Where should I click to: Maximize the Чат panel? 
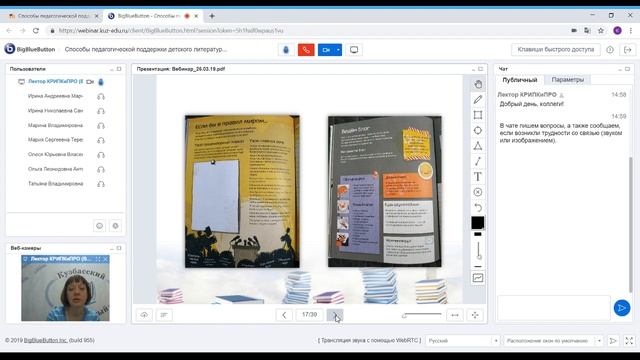pos(627,69)
